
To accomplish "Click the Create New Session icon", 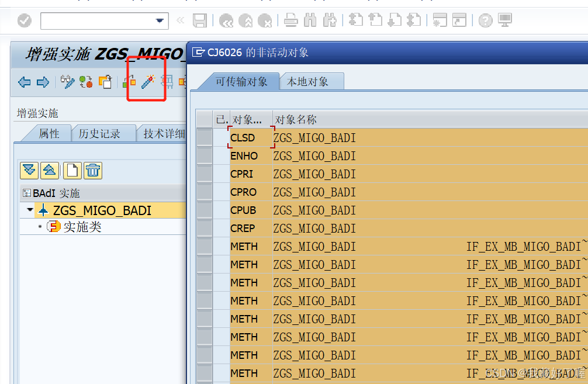I will (x=440, y=20).
